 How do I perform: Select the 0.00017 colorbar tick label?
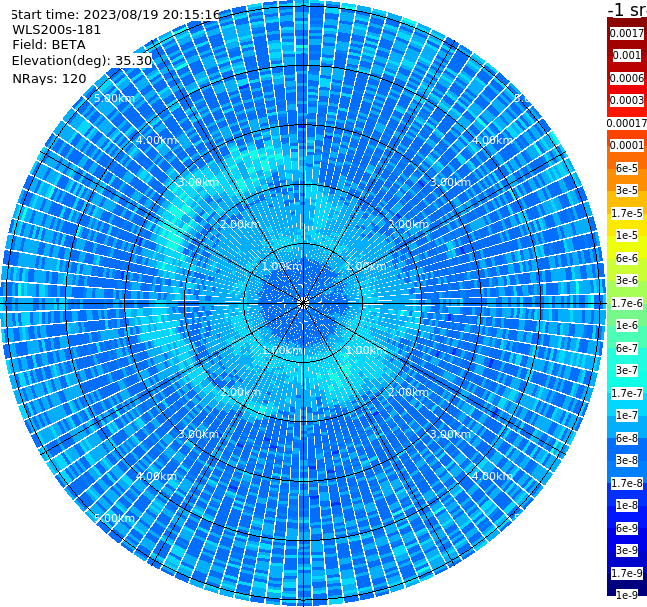(627, 123)
